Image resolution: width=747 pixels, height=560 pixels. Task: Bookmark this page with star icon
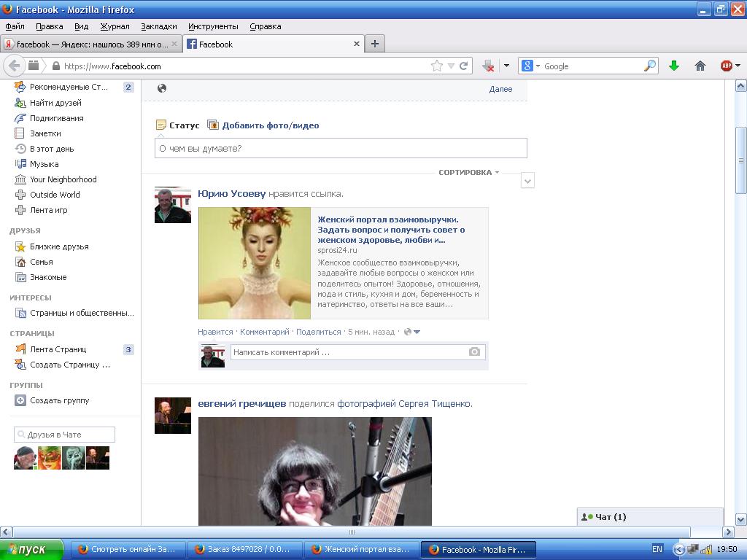[437, 66]
